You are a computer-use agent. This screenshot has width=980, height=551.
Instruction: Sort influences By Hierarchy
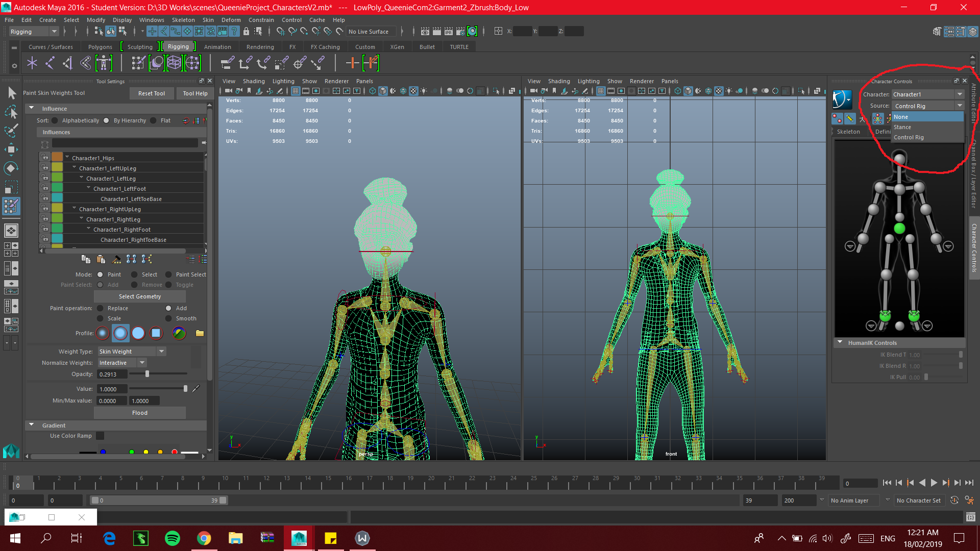(x=106, y=120)
